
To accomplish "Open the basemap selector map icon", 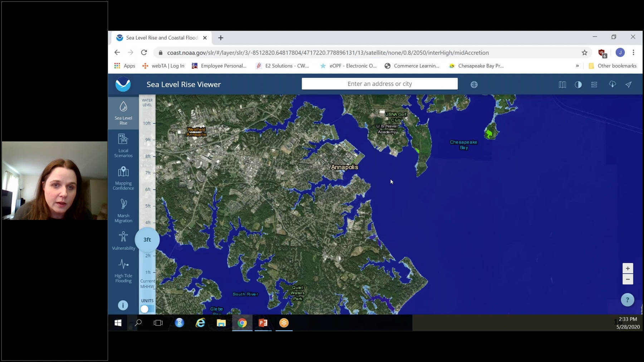I will pyautogui.click(x=562, y=85).
